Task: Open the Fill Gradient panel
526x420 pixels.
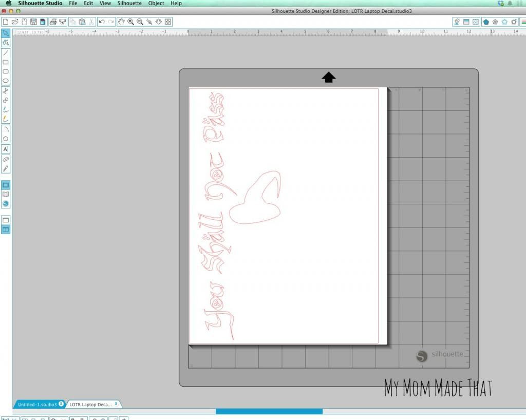Action: pyautogui.click(x=466, y=22)
